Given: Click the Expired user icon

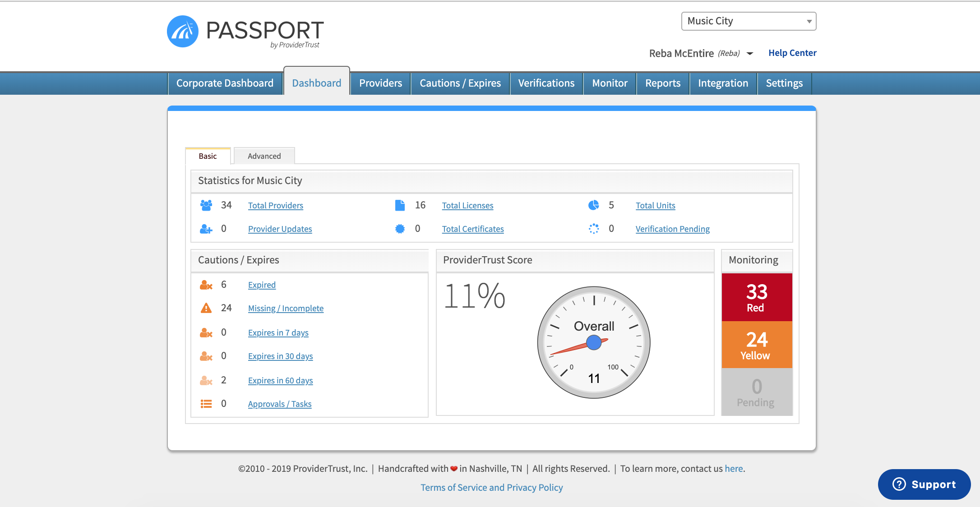Looking at the screenshot, I should (206, 285).
